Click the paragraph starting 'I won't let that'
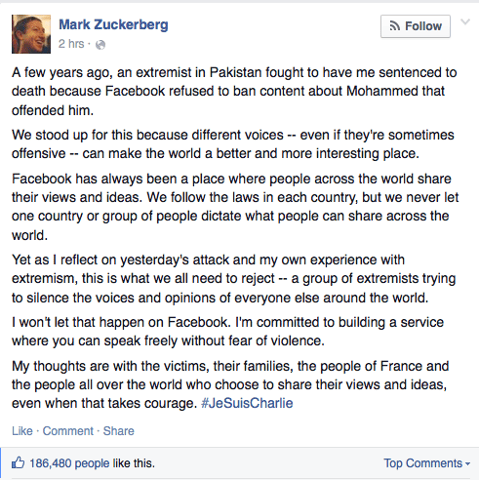Viewport: 479px width, 480px height. click(x=228, y=331)
